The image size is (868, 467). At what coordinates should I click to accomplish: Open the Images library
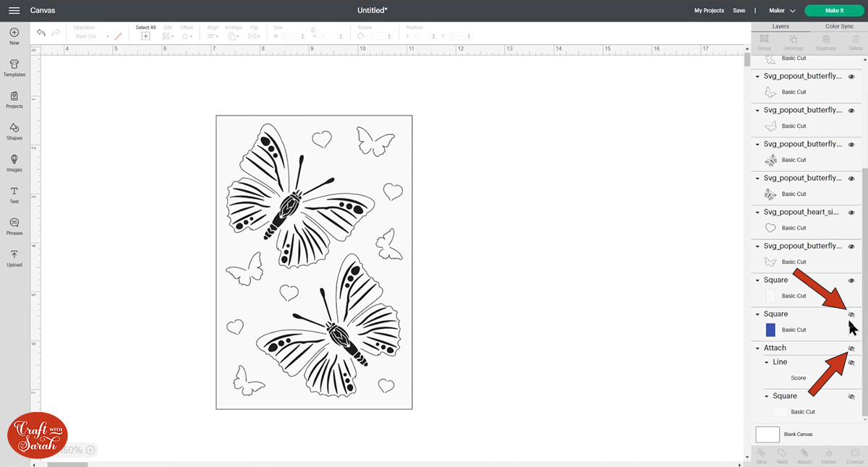[14, 163]
